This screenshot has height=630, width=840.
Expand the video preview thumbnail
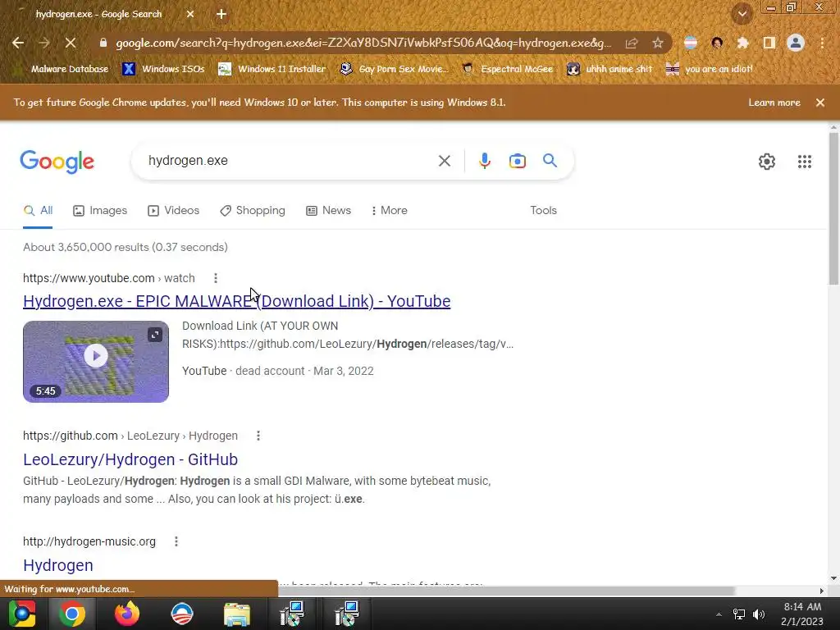pos(155,335)
